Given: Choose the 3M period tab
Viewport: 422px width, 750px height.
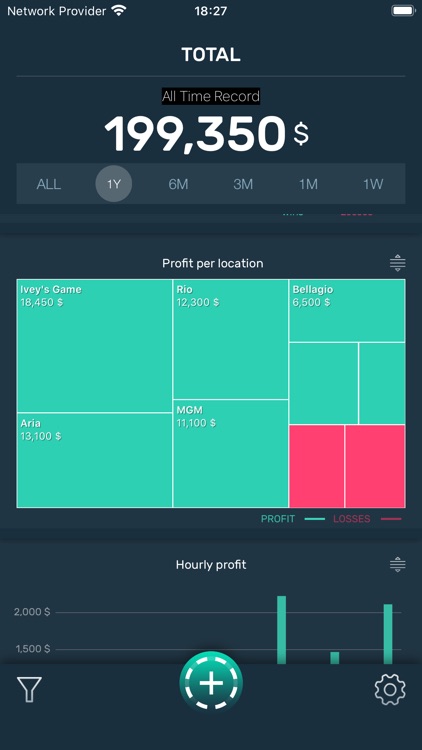Looking at the screenshot, I should [x=243, y=184].
